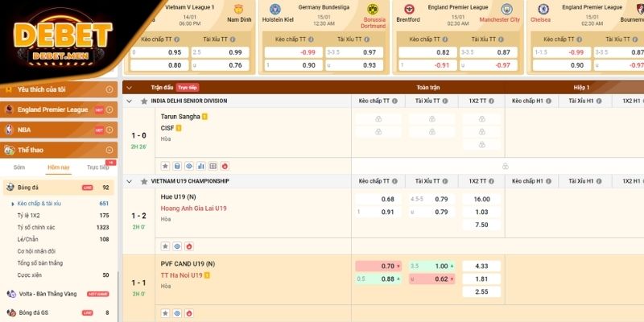Switch to the Hôm nay tab
Viewport: 644px width, 322px height.
(x=58, y=167)
